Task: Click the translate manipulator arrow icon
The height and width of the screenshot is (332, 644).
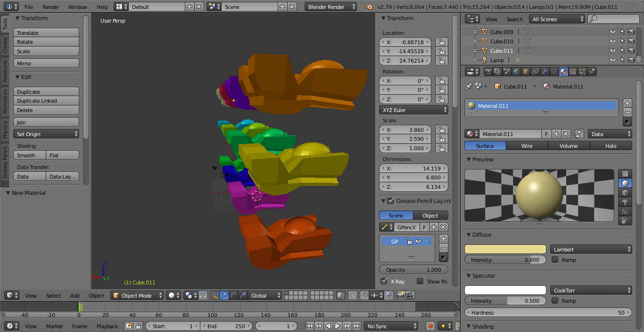Action: coord(224,296)
